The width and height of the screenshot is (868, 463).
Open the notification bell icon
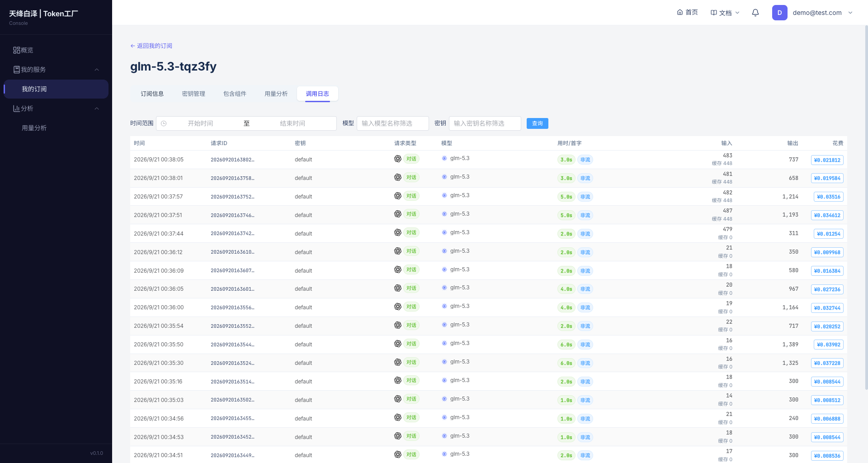tap(755, 13)
